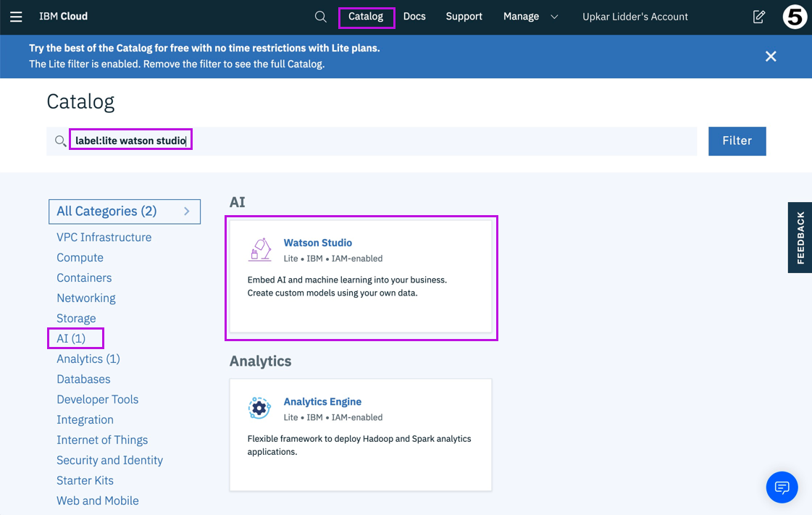The image size is (812, 515).
Task: Select the VPC Infrastructure category
Action: (104, 237)
